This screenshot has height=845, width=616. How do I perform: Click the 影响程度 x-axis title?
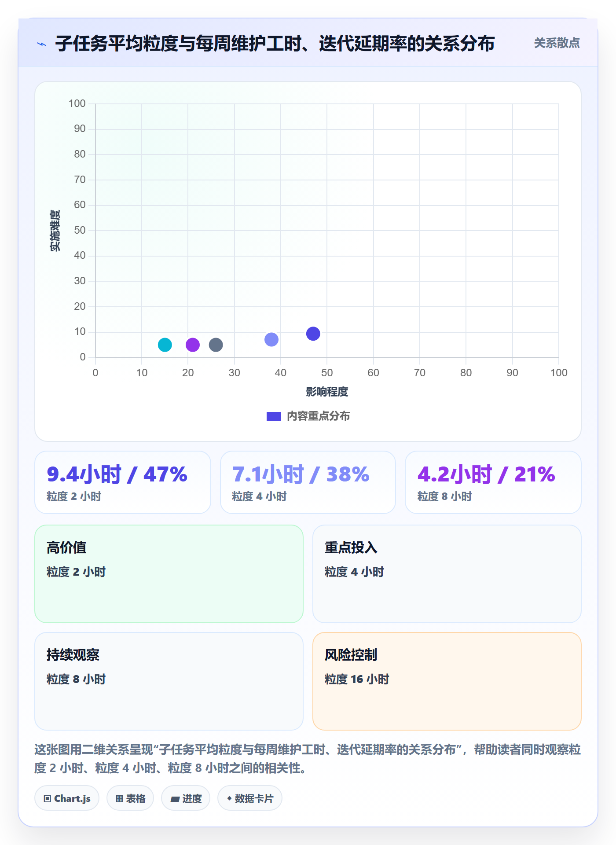coord(327,392)
